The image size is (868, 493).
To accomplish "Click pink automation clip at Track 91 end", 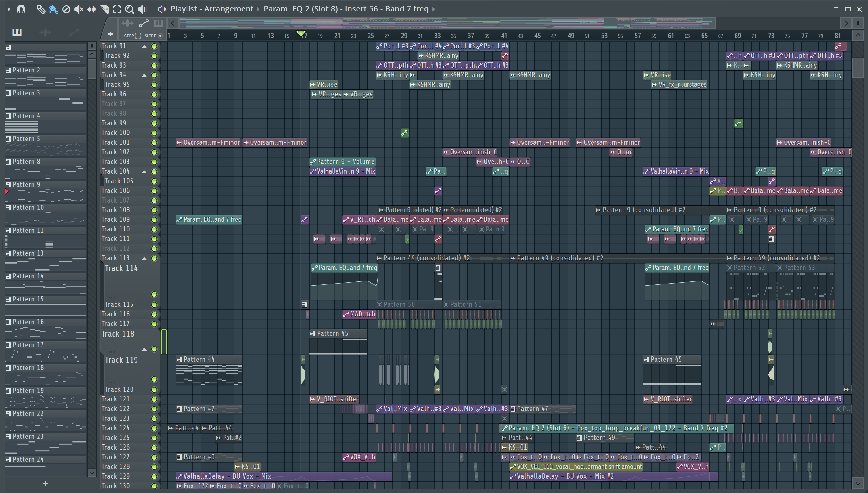I will (841, 46).
